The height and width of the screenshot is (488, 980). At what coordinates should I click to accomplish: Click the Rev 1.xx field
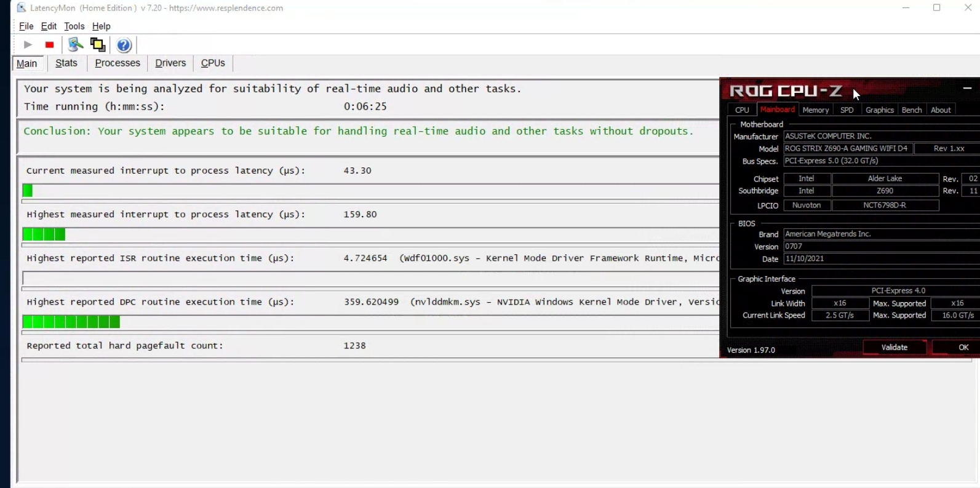pos(947,148)
